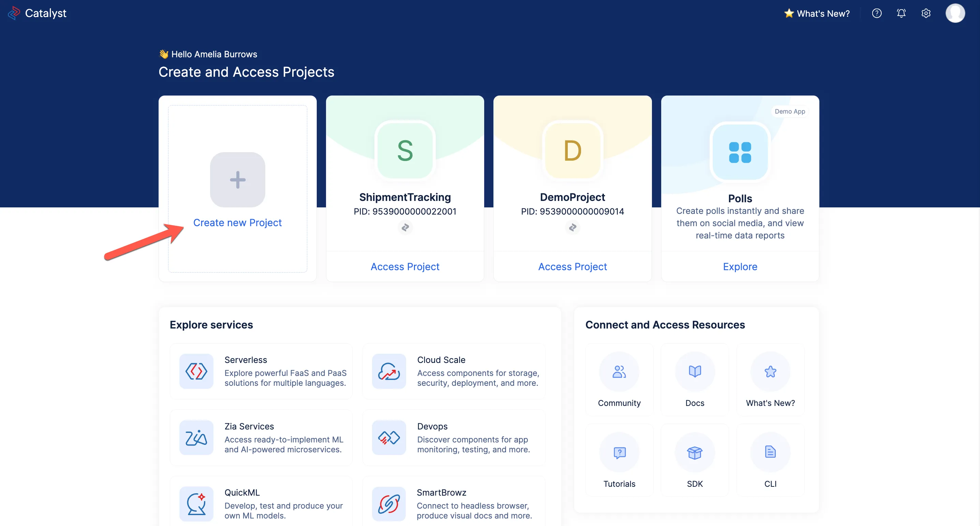980x526 pixels.
Task: Click the Cloud Scale service icon
Action: click(388, 371)
